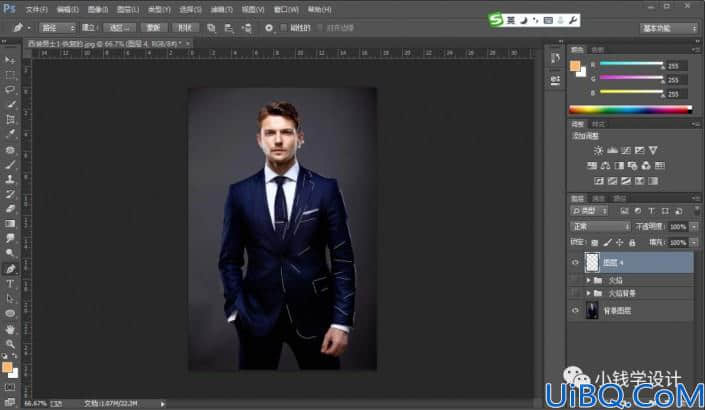The height and width of the screenshot is (410, 705).
Task: Open pen options gear icon
Action: tap(269, 28)
